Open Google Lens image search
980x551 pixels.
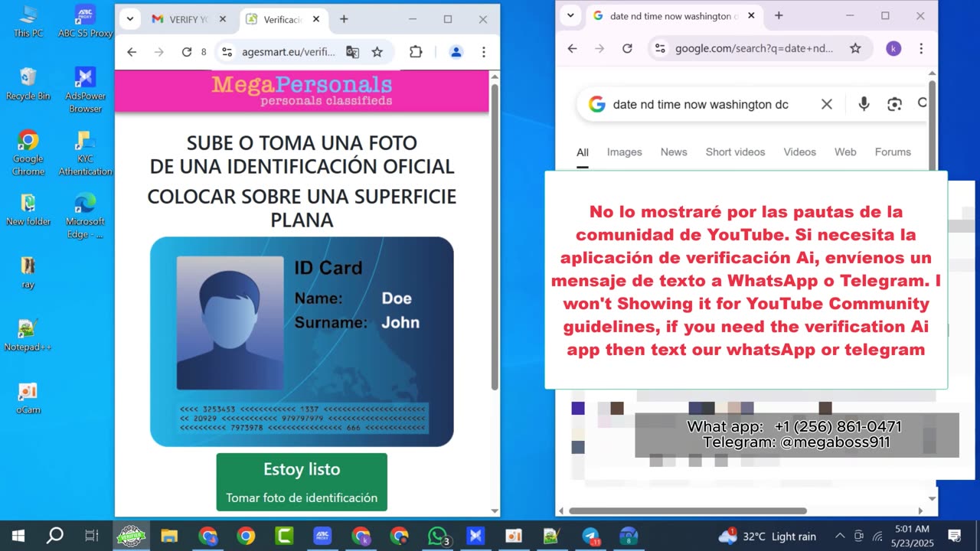894,104
